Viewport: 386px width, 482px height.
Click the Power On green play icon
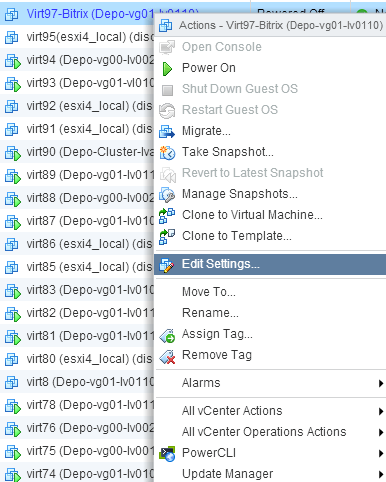(167, 69)
